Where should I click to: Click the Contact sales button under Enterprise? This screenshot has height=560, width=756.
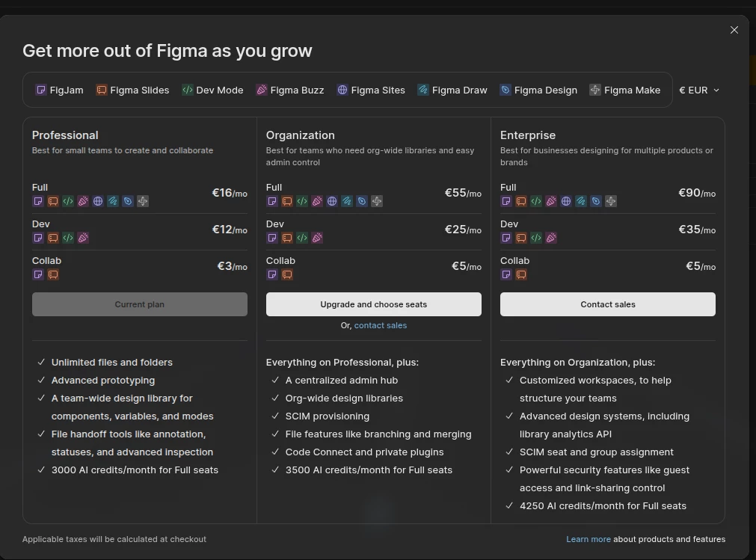point(607,304)
